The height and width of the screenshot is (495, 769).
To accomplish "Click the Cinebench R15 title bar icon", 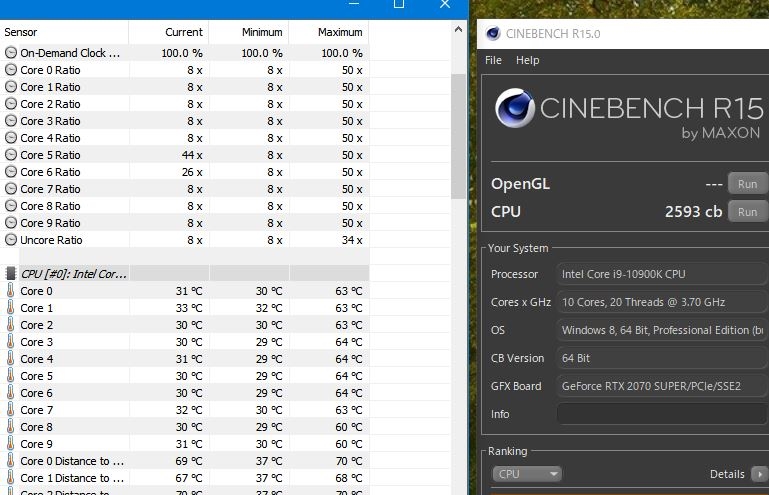I will (493, 33).
